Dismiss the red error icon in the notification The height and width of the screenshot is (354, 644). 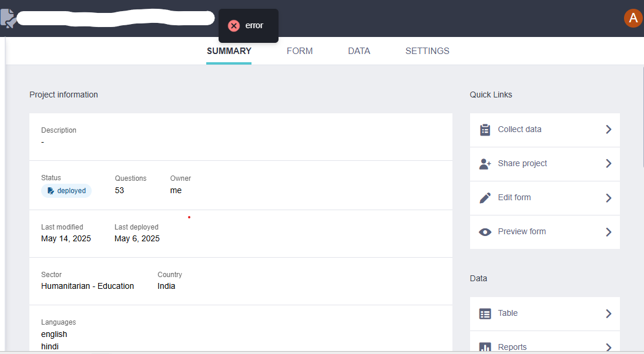(x=234, y=26)
